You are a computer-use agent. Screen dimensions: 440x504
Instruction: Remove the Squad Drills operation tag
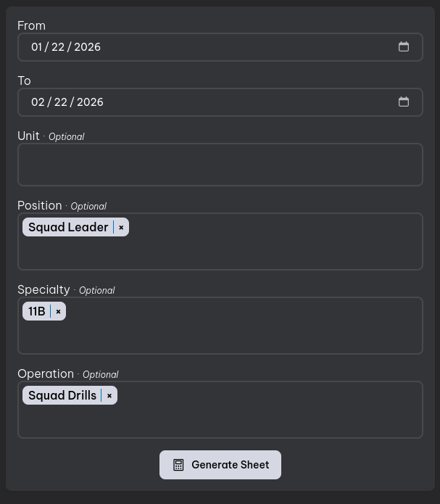pyautogui.click(x=109, y=396)
